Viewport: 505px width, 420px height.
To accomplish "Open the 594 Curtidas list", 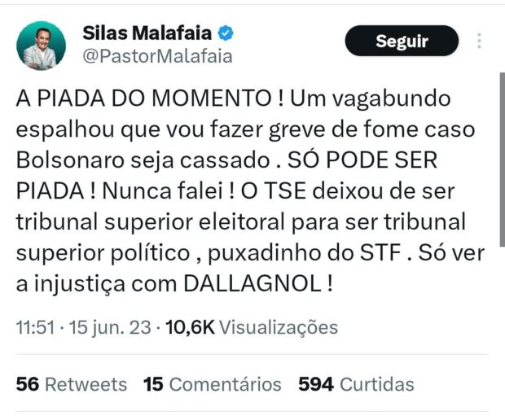I will pyautogui.click(x=356, y=384).
